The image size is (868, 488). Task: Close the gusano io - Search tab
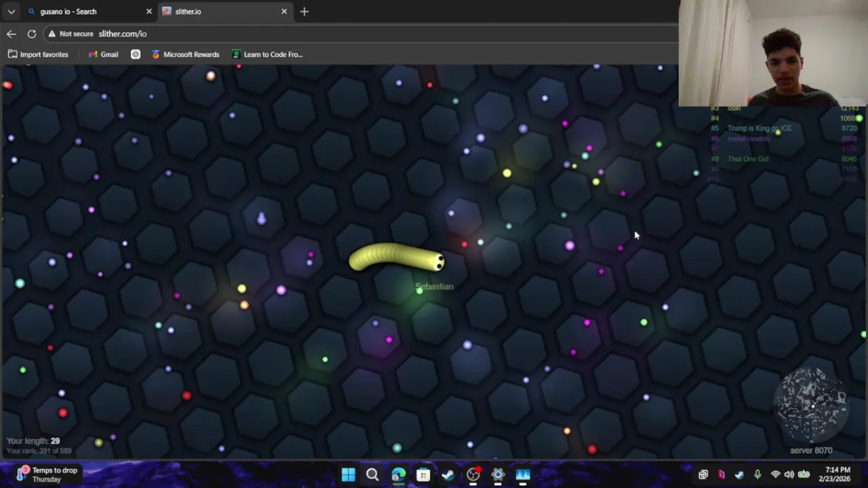149,12
